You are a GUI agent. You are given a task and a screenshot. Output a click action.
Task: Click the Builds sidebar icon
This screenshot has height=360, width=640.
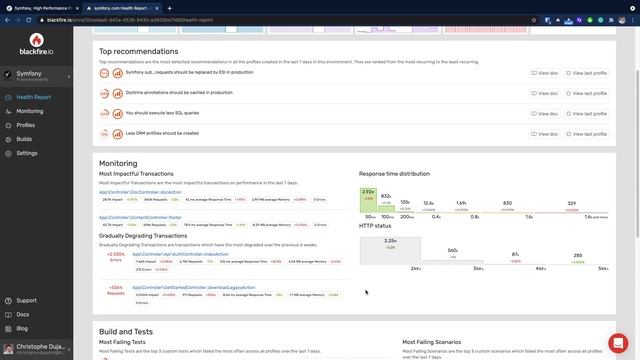click(x=8, y=140)
